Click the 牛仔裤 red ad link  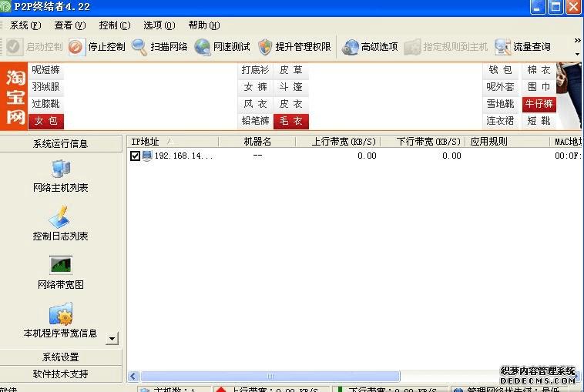pyautogui.click(x=539, y=104)
